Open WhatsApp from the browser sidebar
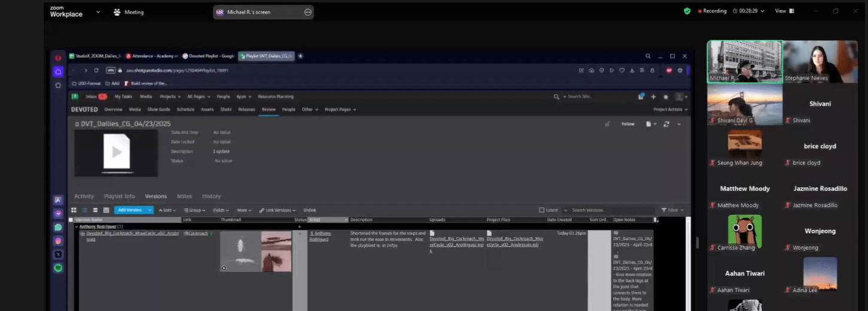 [x=58, y=228]
